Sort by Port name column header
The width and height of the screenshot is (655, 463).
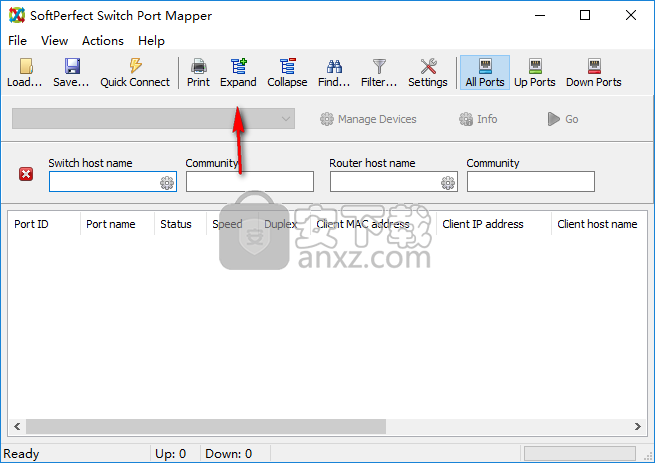[x=117, y=224]
